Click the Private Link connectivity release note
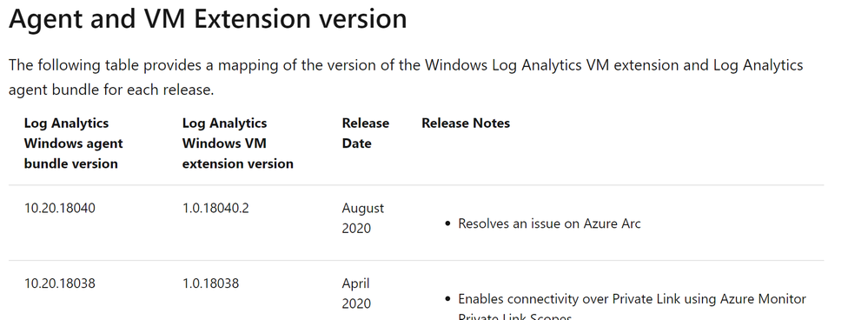This screenshot has height=320, width=868. click(x=632, y=306)
